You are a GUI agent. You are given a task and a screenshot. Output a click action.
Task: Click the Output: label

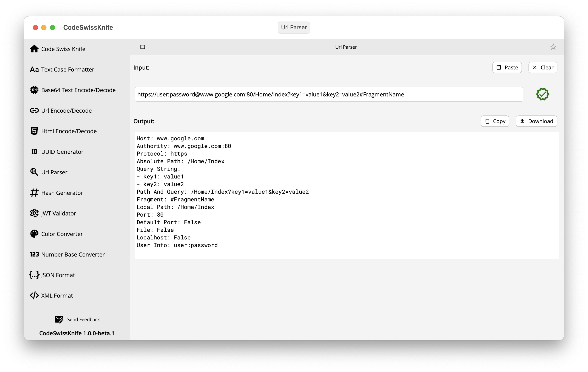[144, 121]
